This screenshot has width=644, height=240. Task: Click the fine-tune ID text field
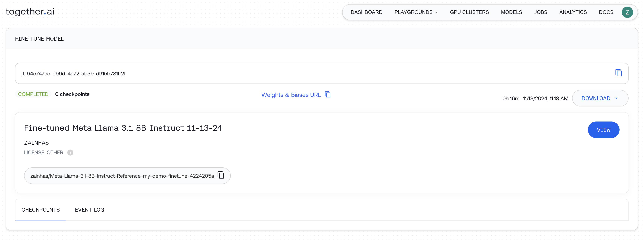300,73
